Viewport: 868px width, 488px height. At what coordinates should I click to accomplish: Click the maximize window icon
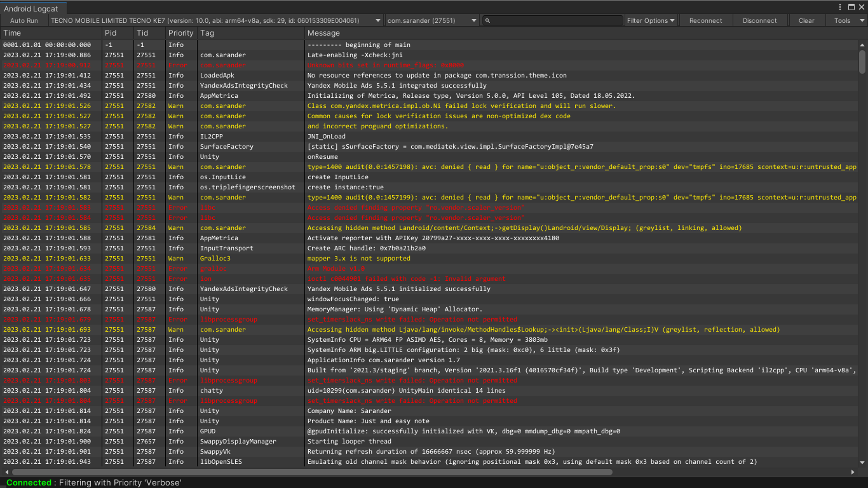pyautogui.click(x=851, y=7)
